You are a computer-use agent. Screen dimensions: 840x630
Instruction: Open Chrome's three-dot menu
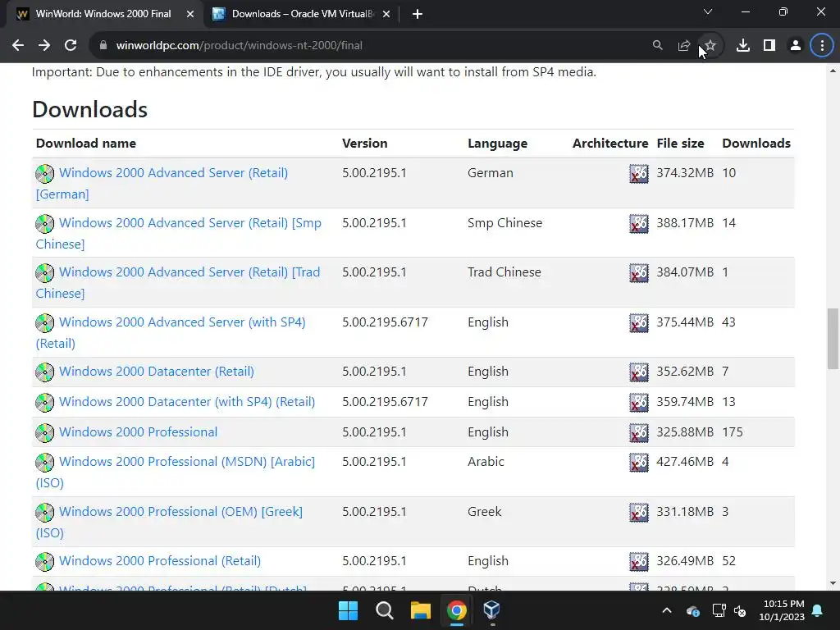822,46
